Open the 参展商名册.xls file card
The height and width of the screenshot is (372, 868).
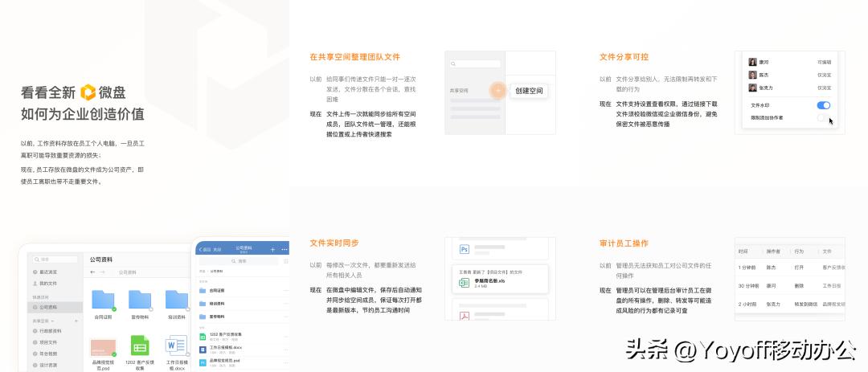[501, 280]
